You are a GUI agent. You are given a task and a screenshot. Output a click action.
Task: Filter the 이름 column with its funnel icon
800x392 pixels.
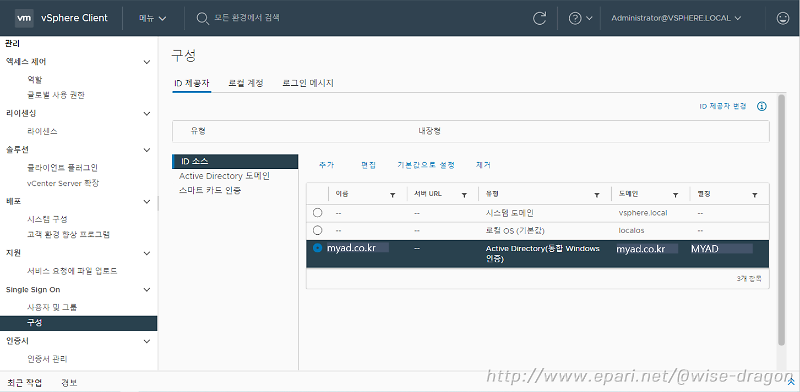click(x=392, y=195)
